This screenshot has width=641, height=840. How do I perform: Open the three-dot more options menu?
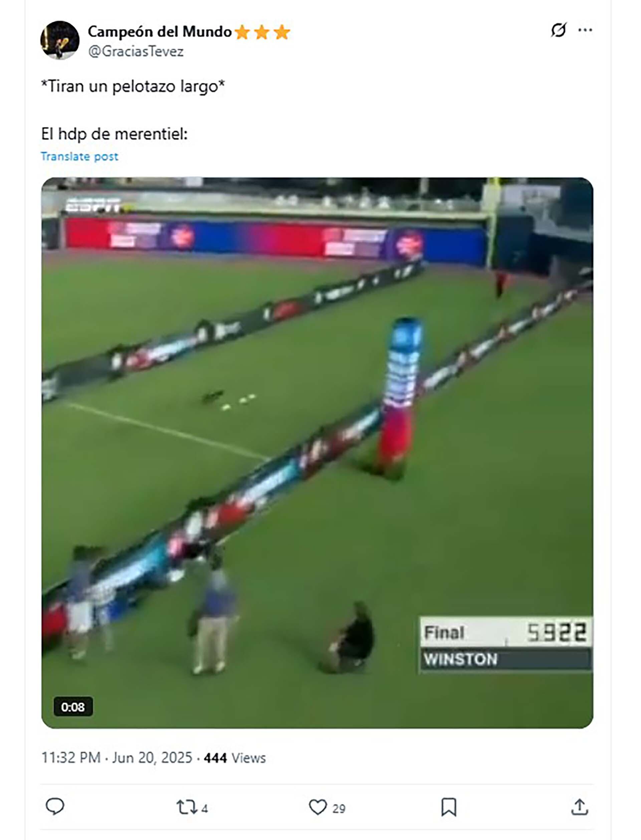585,30
